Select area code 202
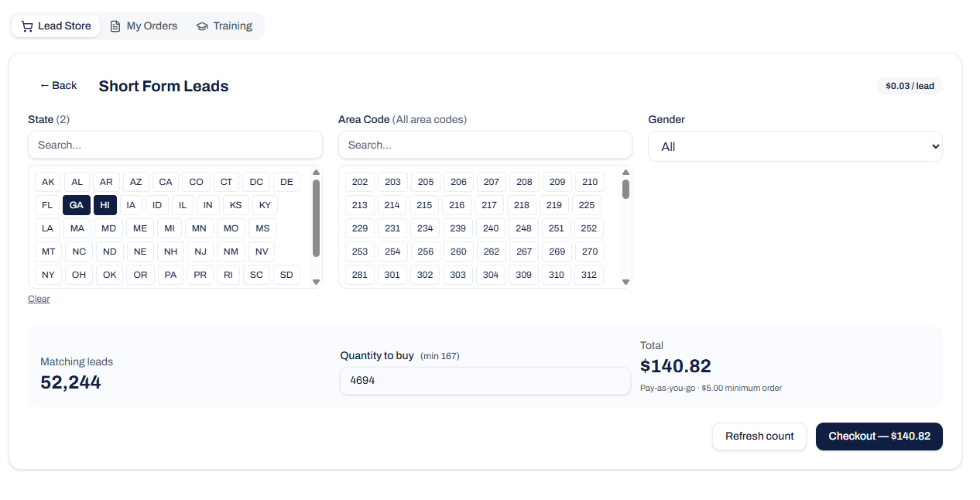 (360, 182)
